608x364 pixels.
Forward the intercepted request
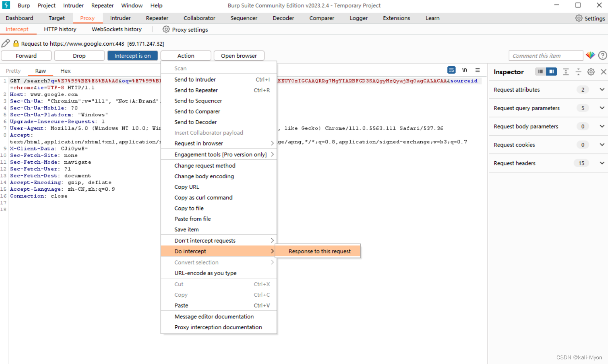click(26, 56)
